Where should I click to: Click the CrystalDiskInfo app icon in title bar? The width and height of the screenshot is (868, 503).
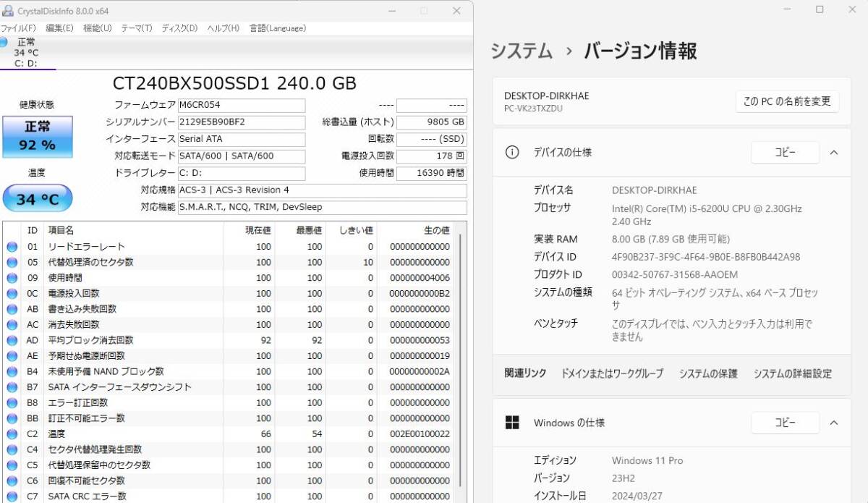7,11
